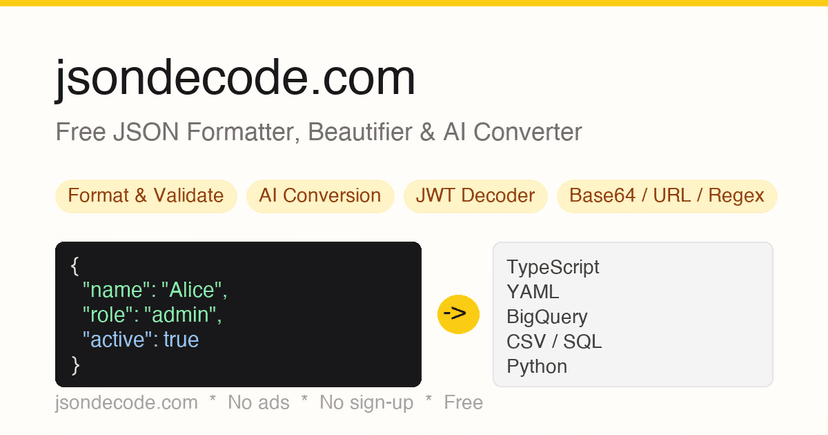Image resolution: width=828 pixels, height=435 pixels.
Task: Pick TypeScript in the output list
Action: pyautogui.click(x=553, y=267)
